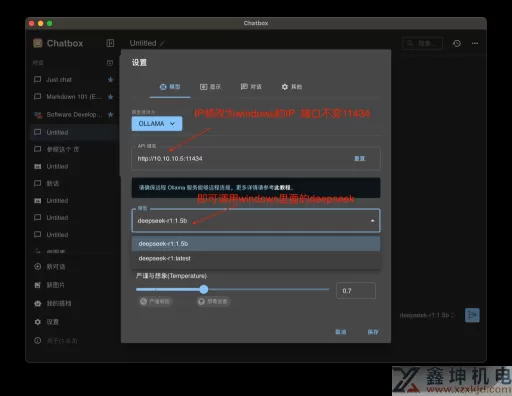Click the 重置 reset button in the API host field
The image size is (512, 396).
[x=359, y=159]
